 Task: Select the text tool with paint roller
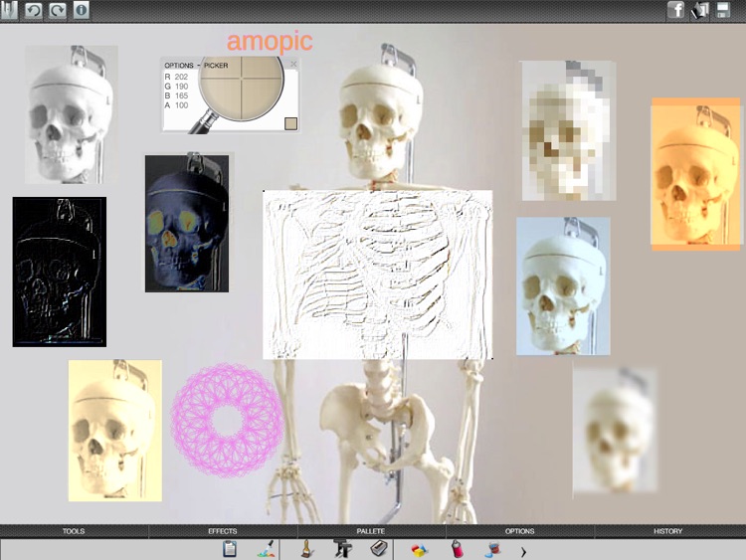(342, 549)
